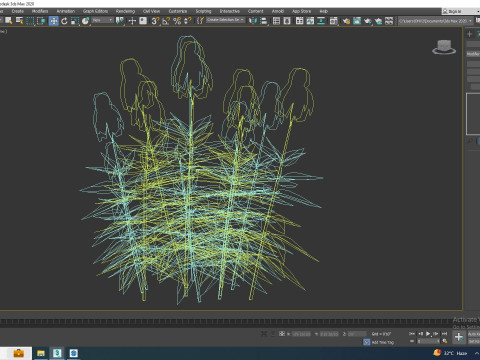The height and width of the screenshot is (360, 480).
Task: Activate the Select and Scale tool
Action: [75, 21]
